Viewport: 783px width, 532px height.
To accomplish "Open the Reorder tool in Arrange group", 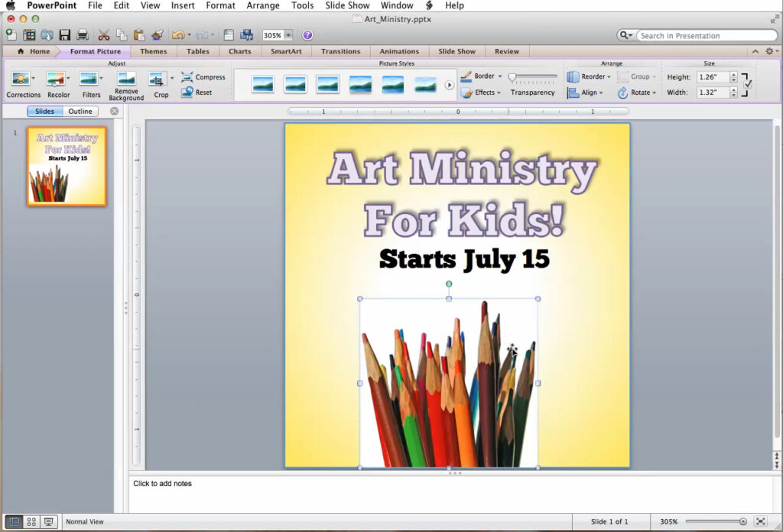I will tap(588, 76).
